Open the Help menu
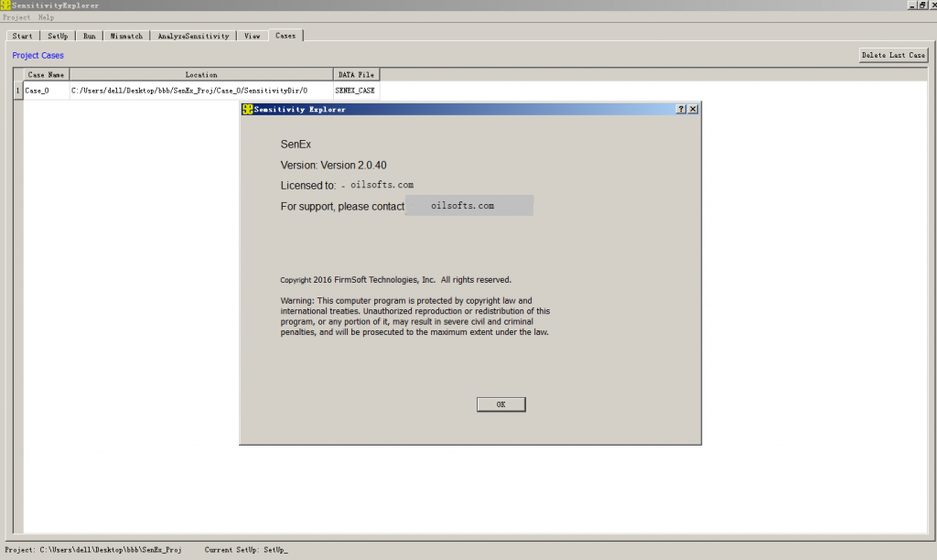Screen dimensions: 937x560 click(46, 17)
